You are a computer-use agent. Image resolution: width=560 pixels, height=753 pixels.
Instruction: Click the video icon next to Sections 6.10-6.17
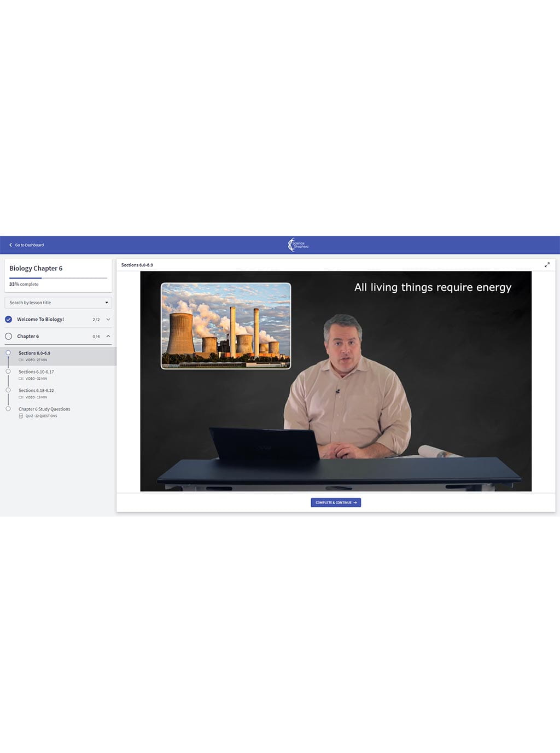point(20,378)
